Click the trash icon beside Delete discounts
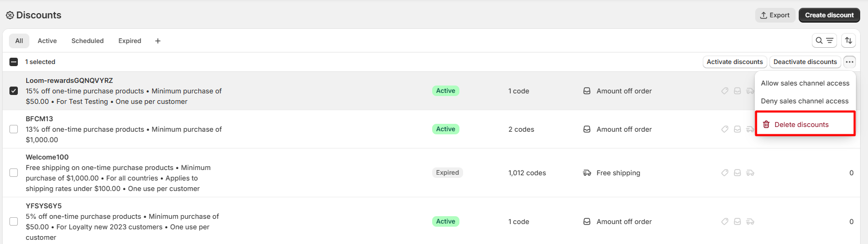The height and width of the screenshot is (244, 868). click(x=766, y=124)
